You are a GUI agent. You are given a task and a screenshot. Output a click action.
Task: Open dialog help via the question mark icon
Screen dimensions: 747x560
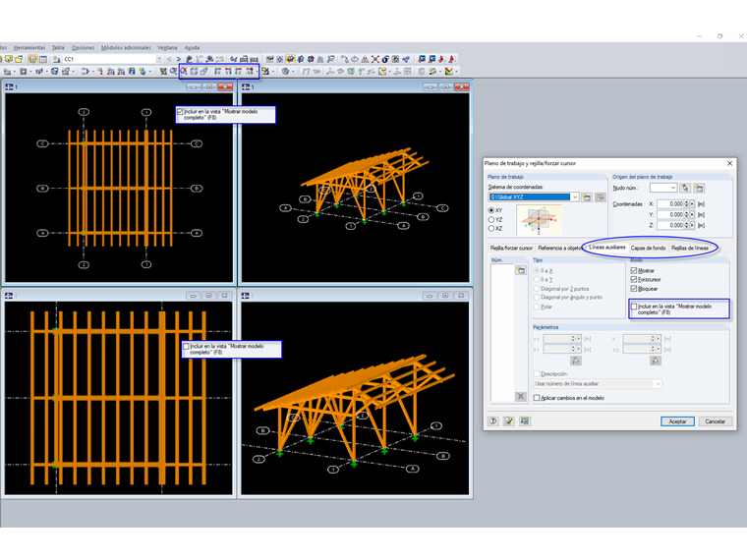[493, 420]
